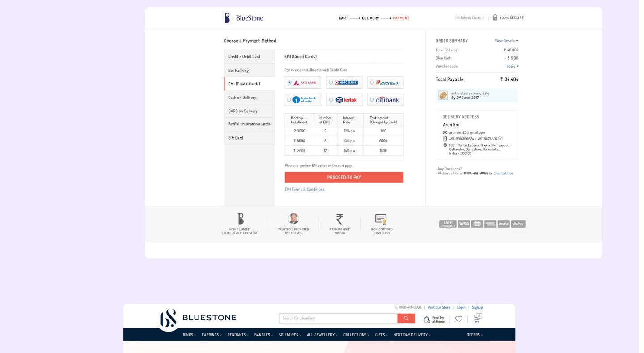Screen dimensions: 644x353
Task: Click the ₹ 3000 monthly installment row
Action: (344, 131)
